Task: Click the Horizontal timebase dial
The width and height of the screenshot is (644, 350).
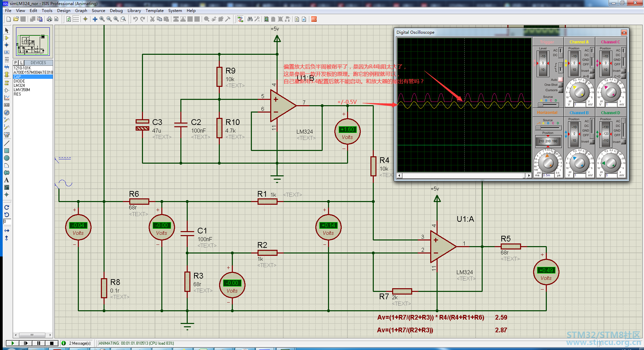Action: [548, 163]
